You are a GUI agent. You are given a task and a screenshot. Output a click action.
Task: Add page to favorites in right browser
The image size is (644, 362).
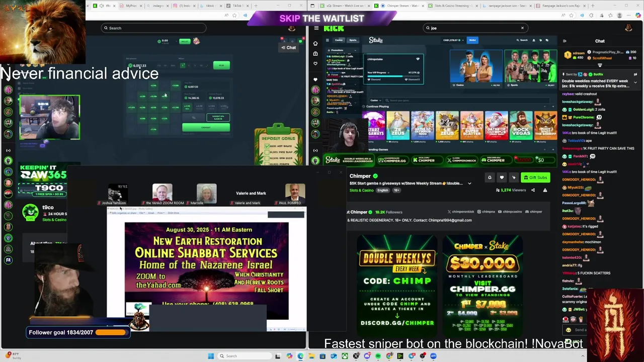point(571,15)
